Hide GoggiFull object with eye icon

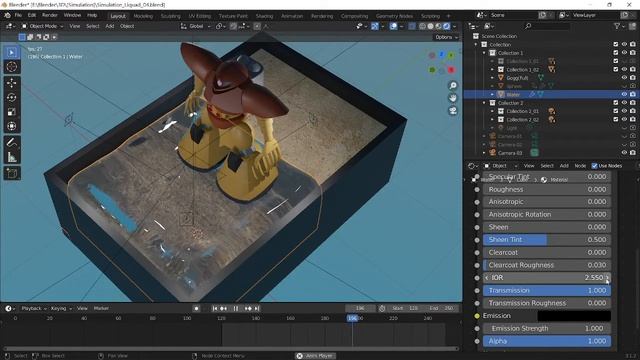624,78
